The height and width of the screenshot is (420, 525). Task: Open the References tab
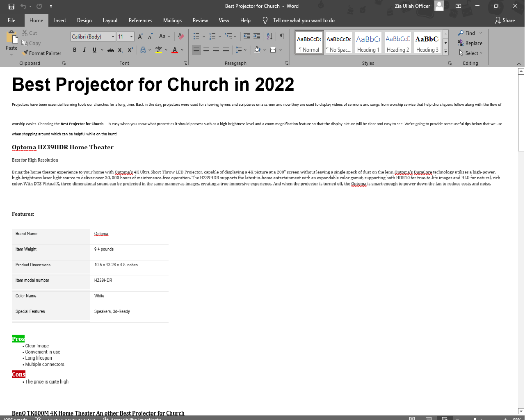[x=140, y=20]
